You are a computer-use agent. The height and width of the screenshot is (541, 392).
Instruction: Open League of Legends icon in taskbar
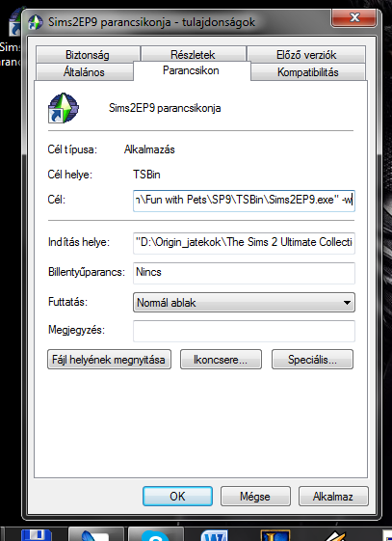(274, 535)
